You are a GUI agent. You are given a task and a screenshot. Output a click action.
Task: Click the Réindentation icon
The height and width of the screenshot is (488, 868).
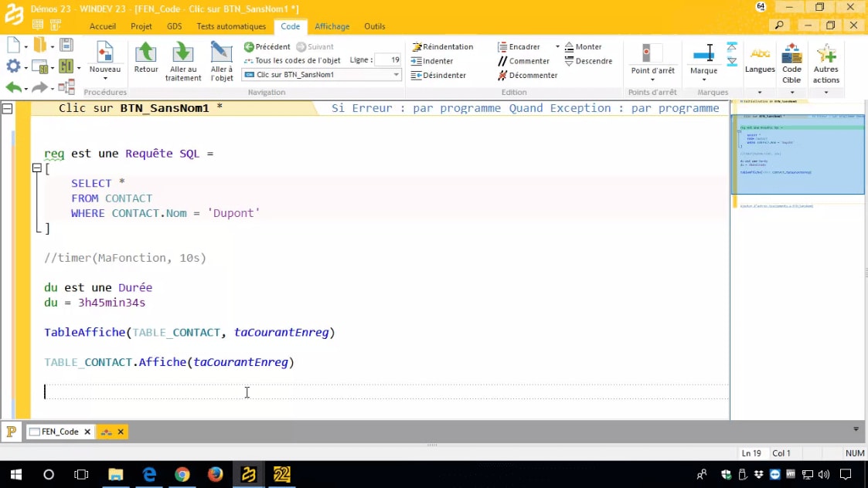(442, 46)
